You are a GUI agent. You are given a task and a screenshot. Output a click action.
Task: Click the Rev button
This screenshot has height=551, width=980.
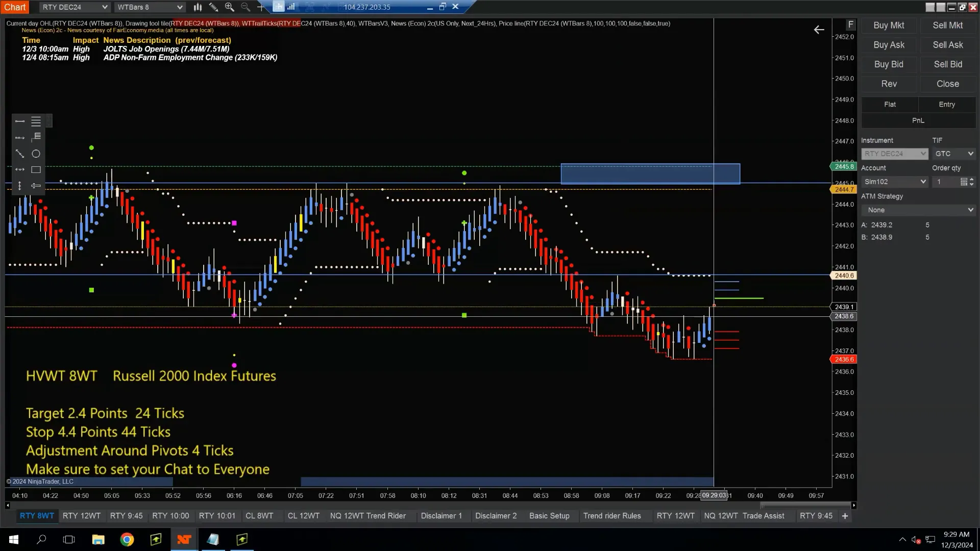[x=889, y=84]
